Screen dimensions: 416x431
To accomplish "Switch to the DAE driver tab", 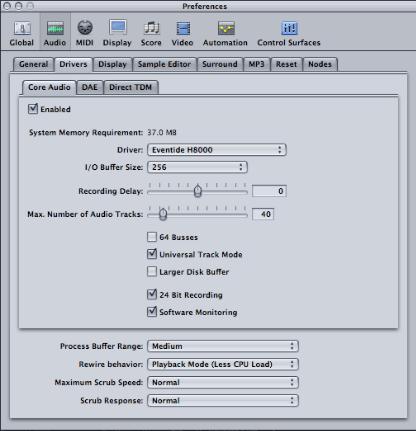I will coord(90,87).
